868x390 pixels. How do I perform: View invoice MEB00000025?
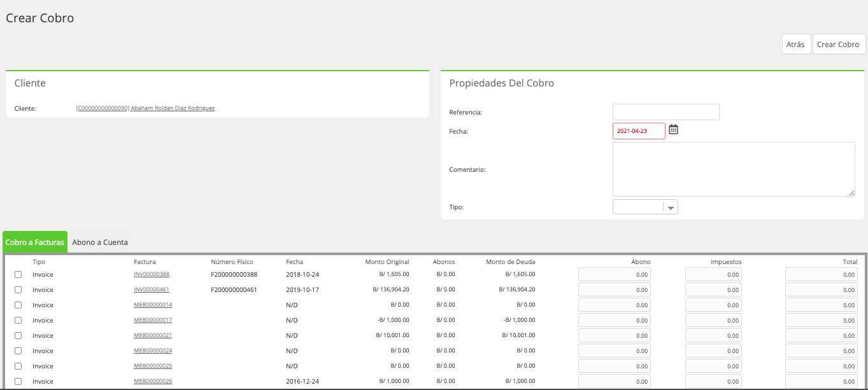coord(153,366)
